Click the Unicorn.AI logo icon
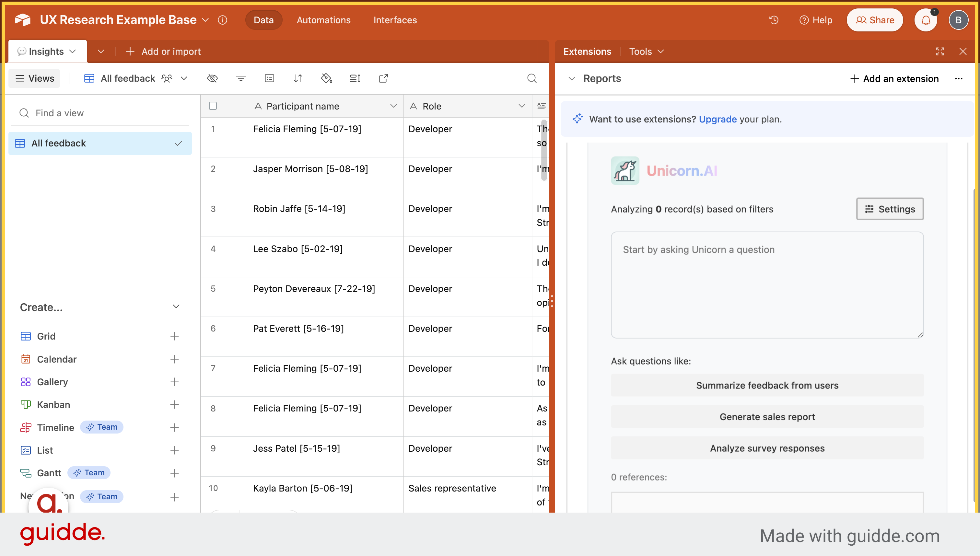The width and height of the screenshot is (980, 556). pos(625,170)
